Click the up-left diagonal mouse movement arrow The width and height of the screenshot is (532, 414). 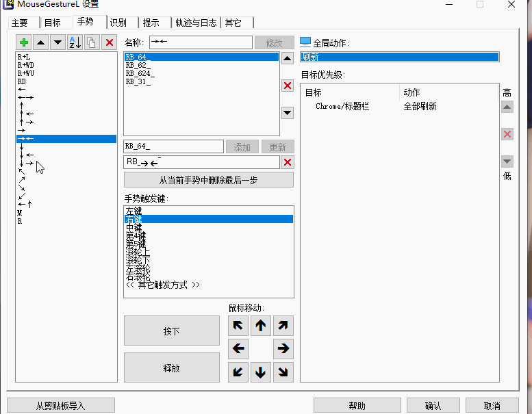238,325
